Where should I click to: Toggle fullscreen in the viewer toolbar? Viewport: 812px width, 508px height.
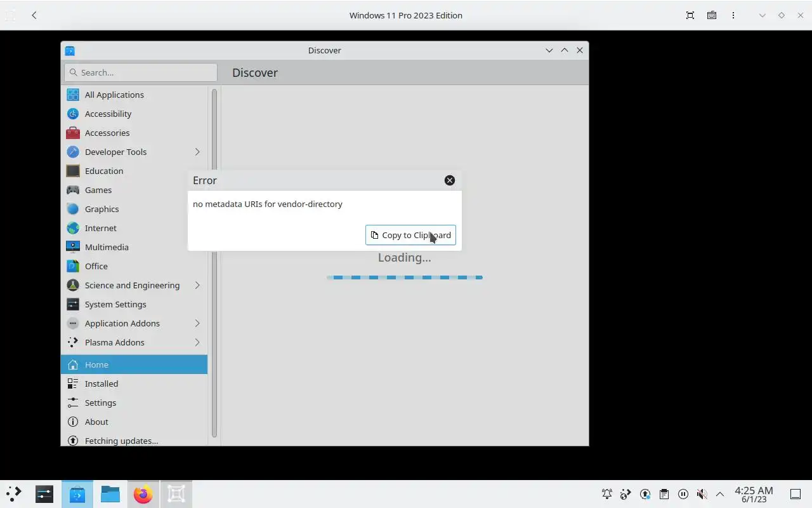click(690, 15)
